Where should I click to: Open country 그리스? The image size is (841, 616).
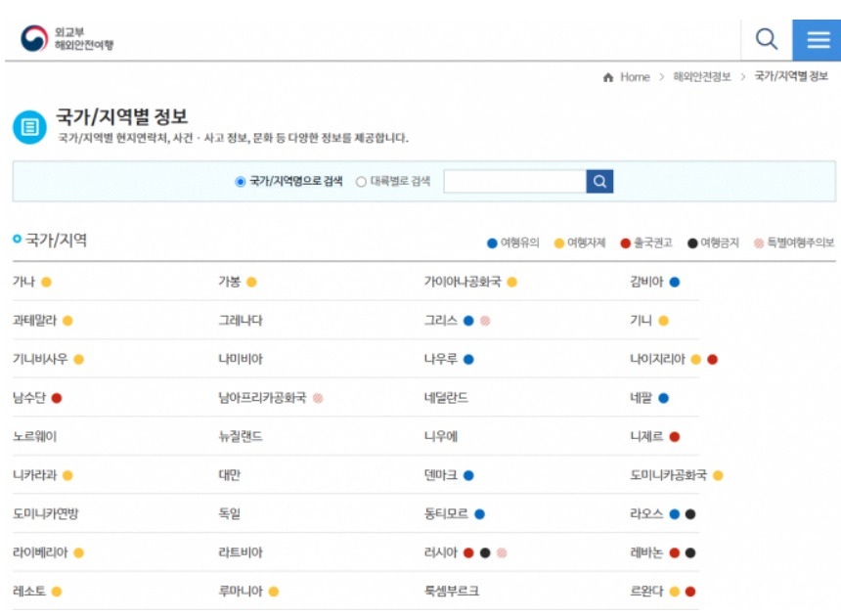click(x=441, y=320)
